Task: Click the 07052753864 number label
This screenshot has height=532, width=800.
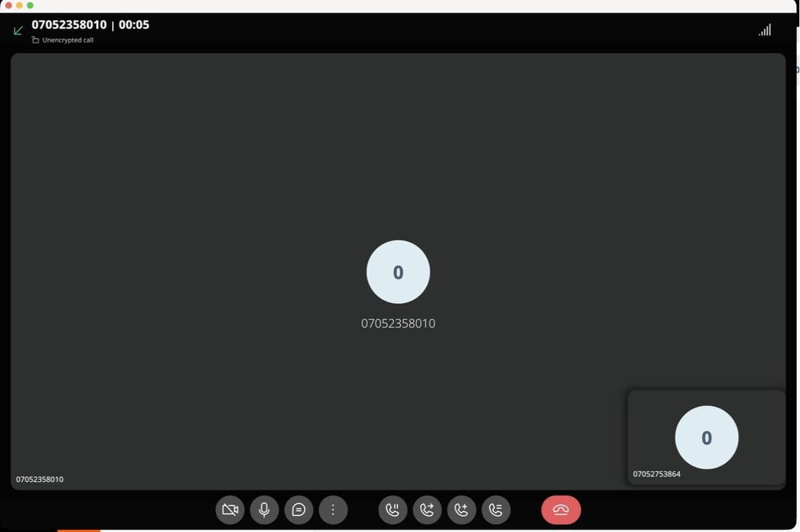Action: click(x=657, y=474)
